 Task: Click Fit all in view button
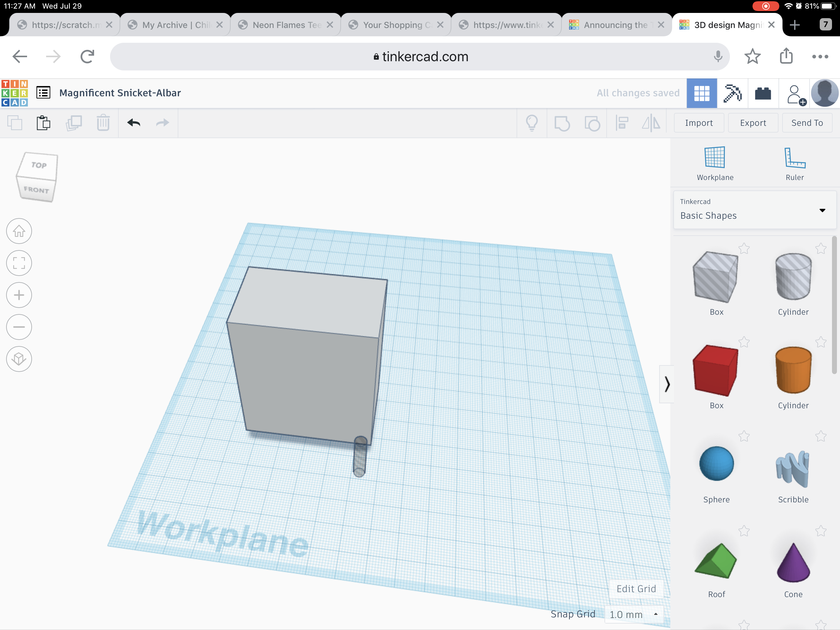19,263
